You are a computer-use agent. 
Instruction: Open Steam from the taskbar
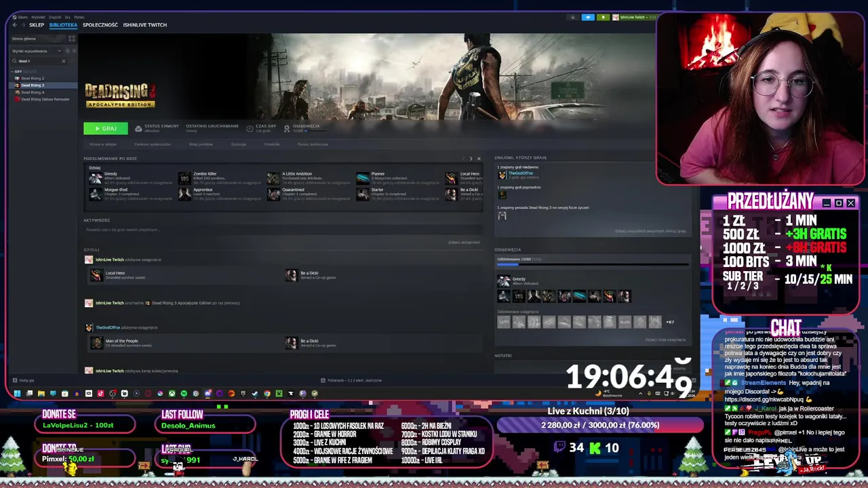(x=254, y=393)
